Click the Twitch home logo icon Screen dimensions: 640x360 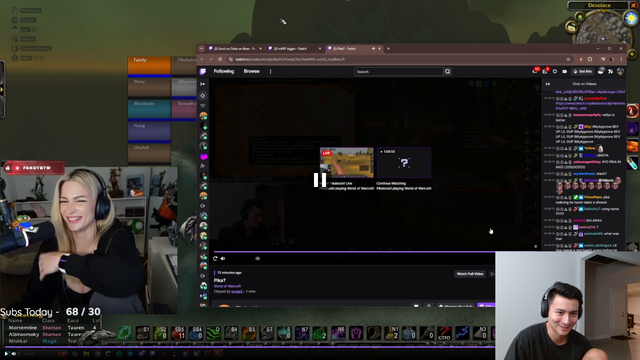pyautogui.click(x=203, y=71)
